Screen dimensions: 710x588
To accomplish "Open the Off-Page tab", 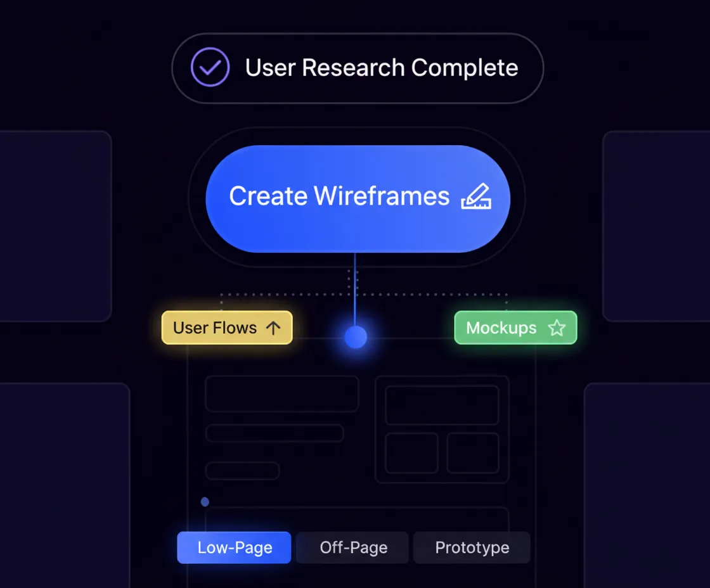I will 353,547.
